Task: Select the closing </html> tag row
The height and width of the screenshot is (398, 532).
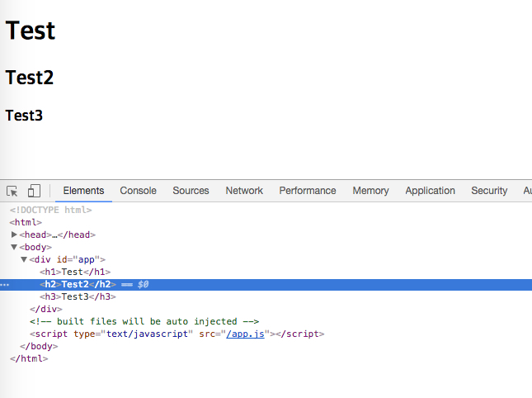Action: coord(29,359)
